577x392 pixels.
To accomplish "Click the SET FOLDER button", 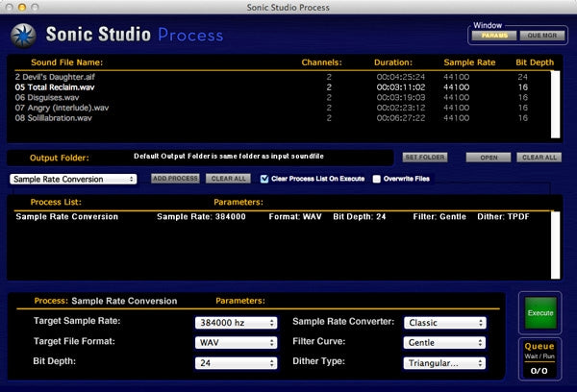I will tap(425, 158).
